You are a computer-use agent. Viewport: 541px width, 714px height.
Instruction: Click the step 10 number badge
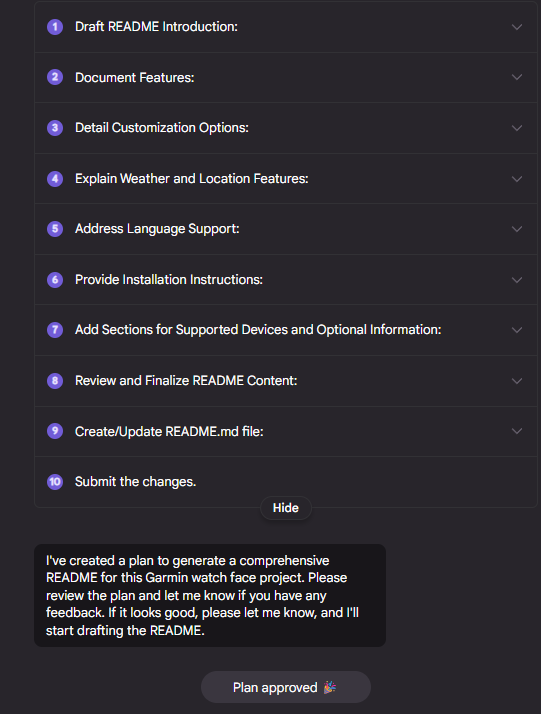(x=55, y=481)
